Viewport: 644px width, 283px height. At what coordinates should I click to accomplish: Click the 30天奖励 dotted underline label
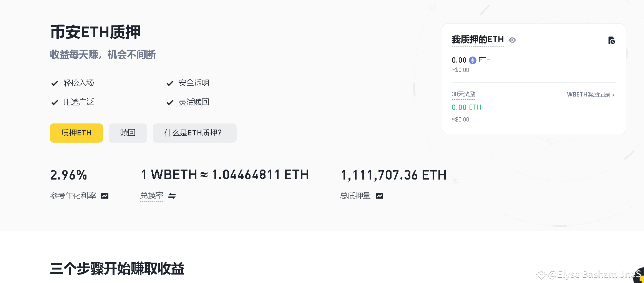463,94
